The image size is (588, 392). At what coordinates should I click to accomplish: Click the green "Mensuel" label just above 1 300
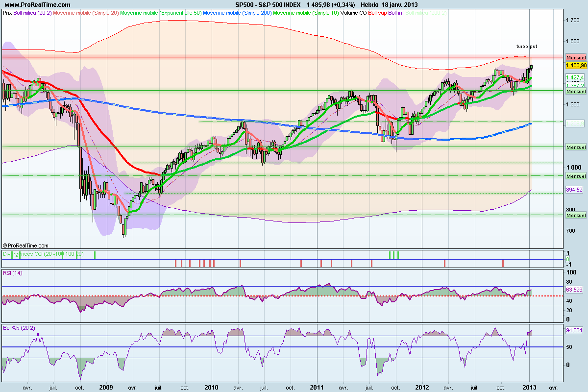point(576,92)
